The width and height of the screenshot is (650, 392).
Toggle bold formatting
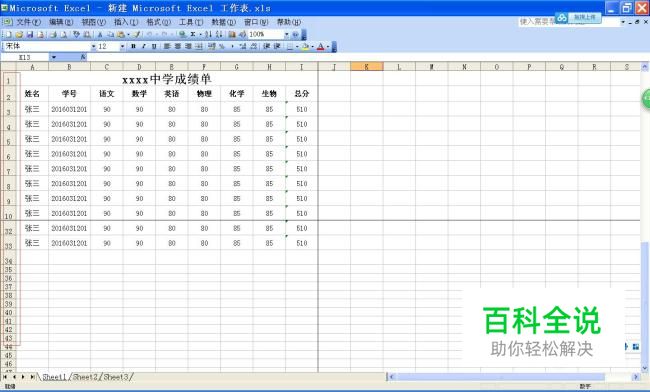tap(133, 46)
